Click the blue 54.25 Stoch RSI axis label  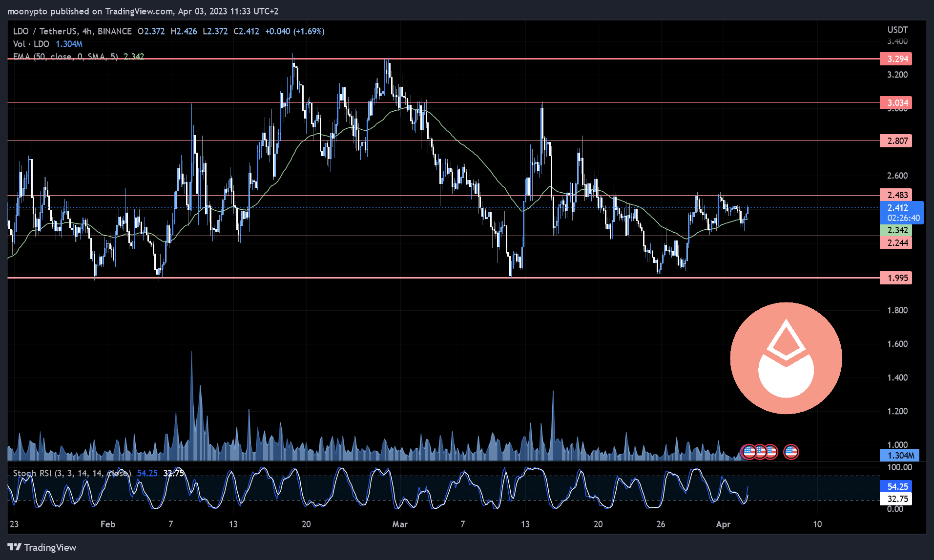click(896, 487)
